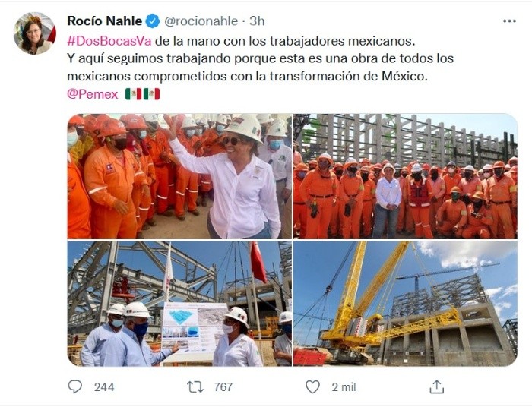The width and height of the screenshot is (532, 407).
Task: Click the 244 replies count
Action: 104,387
